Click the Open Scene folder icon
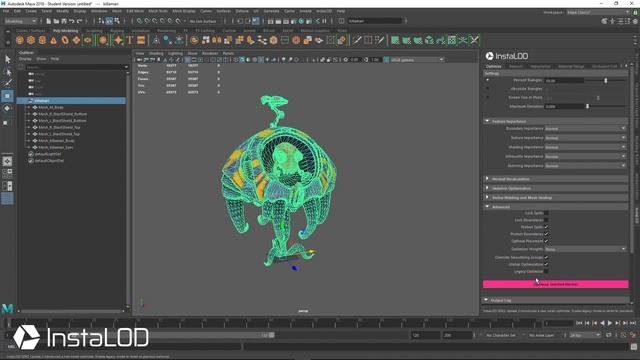640x360 pixels. point(56,21)
